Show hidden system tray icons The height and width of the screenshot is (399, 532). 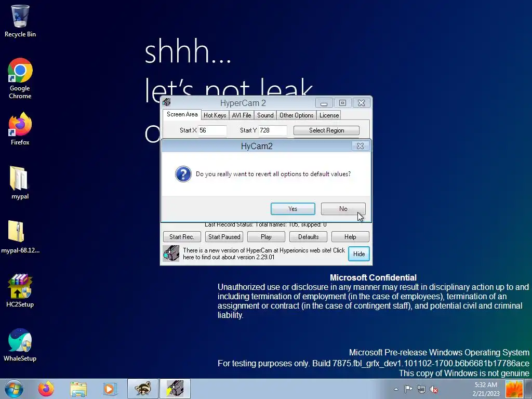(x=396, y=389)
